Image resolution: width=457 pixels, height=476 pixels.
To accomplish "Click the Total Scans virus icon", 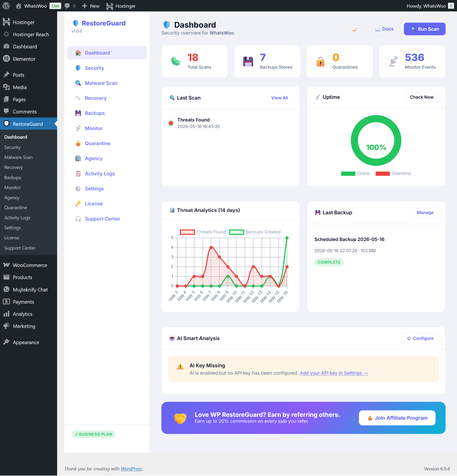I will [175, 61].
